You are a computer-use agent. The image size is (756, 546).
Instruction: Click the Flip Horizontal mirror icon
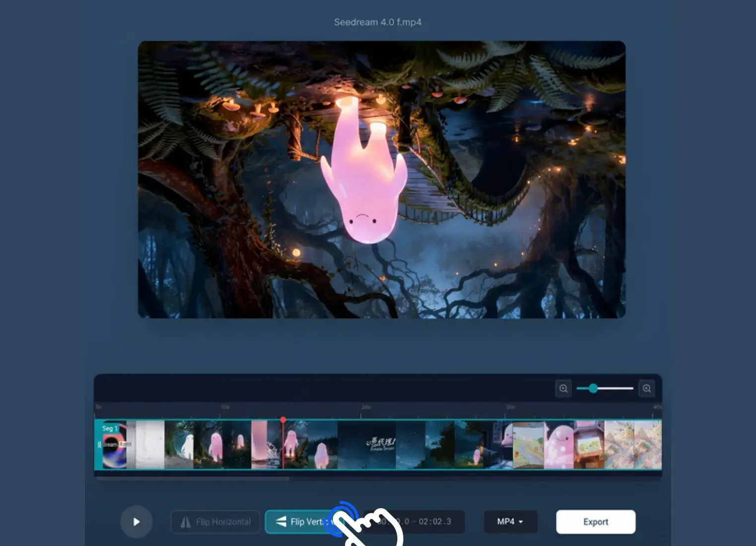(x=186, y=522)
